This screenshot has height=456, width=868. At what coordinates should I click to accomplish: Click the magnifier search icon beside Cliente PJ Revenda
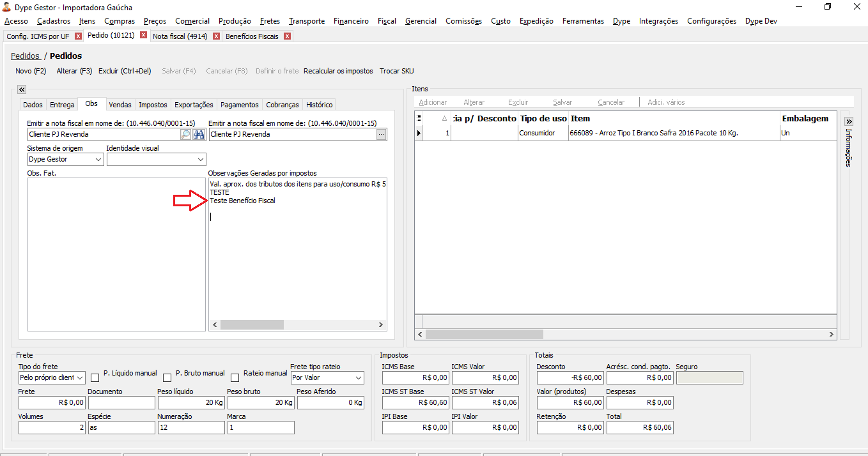click(185, 134)
